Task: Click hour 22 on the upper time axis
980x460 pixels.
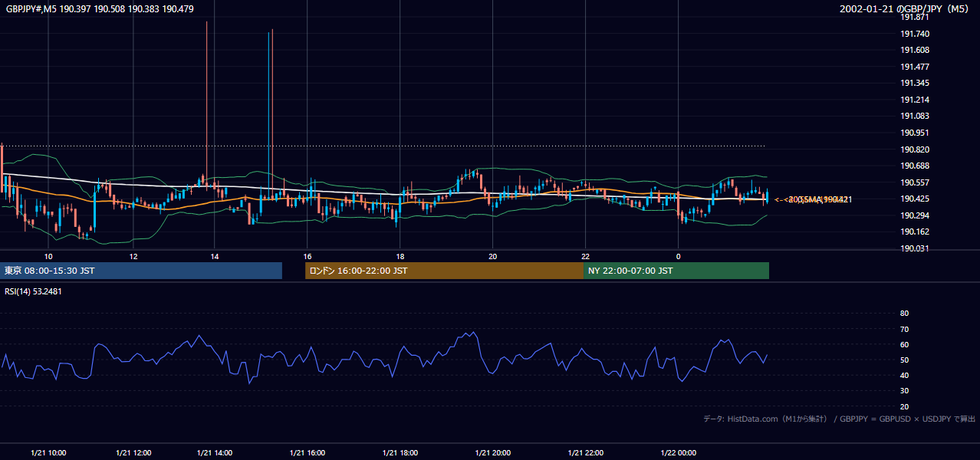Action: click(585, 256)
